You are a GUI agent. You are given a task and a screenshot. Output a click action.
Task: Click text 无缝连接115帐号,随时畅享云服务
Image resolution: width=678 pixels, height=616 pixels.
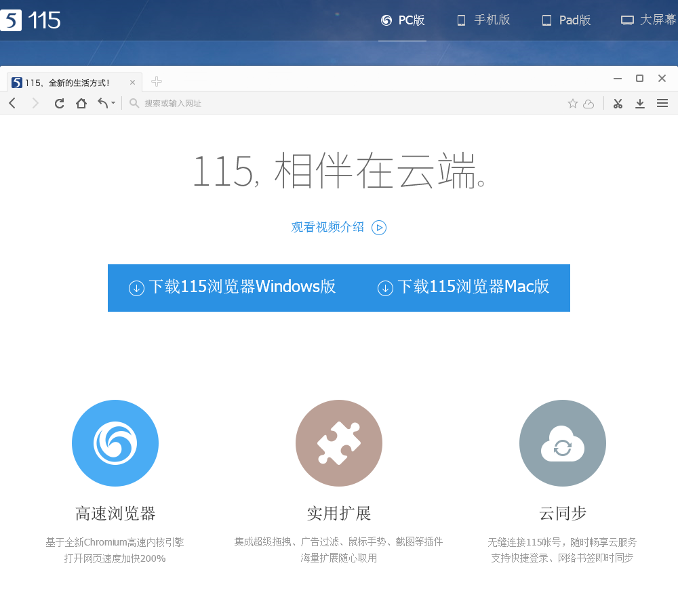point(562,542)
